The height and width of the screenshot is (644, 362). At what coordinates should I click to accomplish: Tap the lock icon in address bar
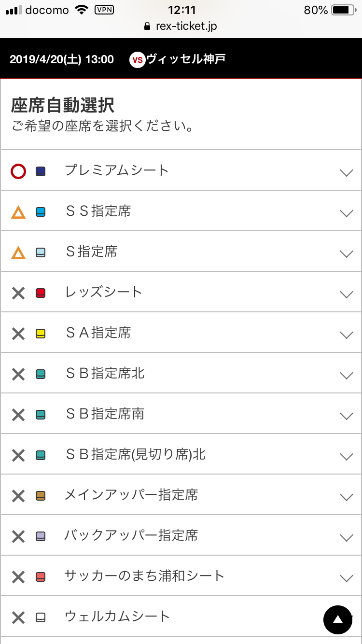tap(148, 27)
